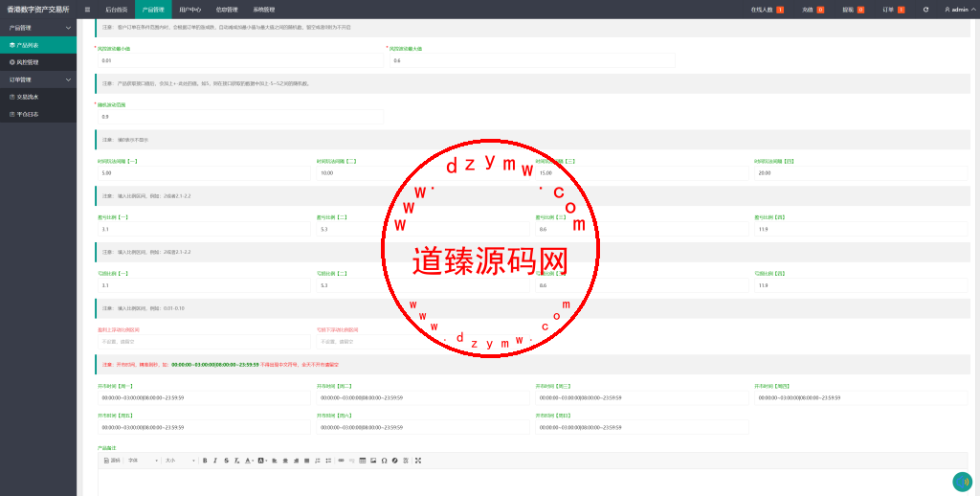Open 交易流水 in the sidebar
This screenshot has width=980, height=496.
[x=38, y=97]
